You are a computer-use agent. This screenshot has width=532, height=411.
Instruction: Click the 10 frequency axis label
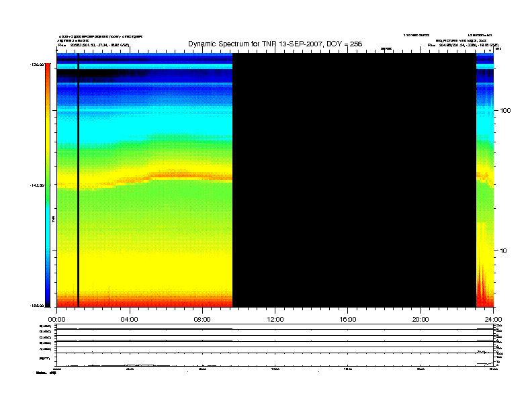pyautogui.click(x=503, y=251)
